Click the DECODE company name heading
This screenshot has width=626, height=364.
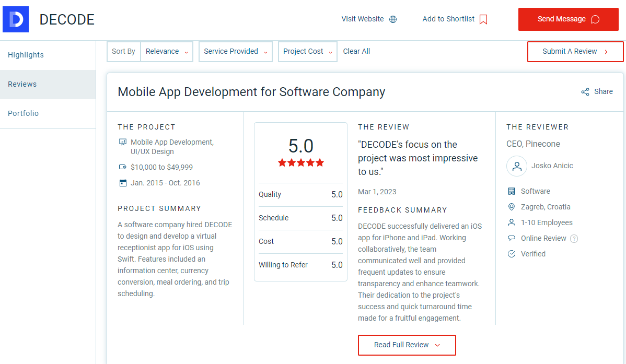[x=67, y=19]
